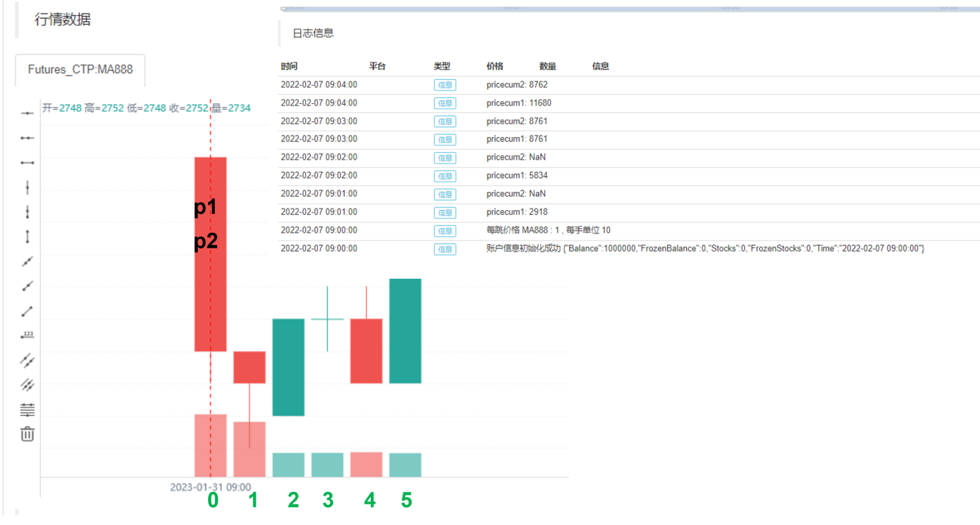Click the 每跳价格 MA888 log message
Viewport: 980px width, 525px height.
pos(549,230)
